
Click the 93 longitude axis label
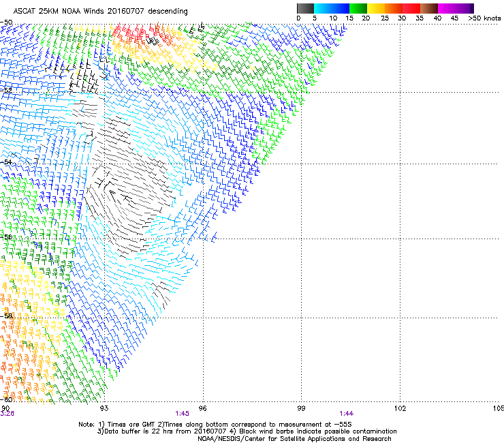[x=104, y=408]
